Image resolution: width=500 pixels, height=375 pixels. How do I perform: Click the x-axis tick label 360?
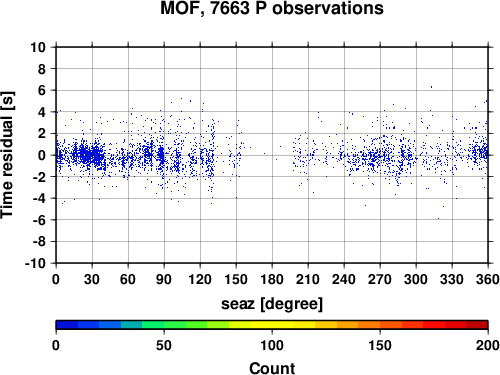[x=488, y=279]
